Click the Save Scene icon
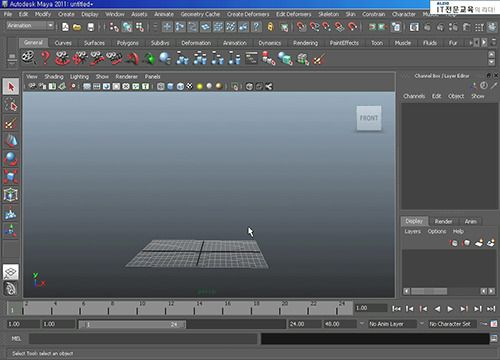 (90, 27)
